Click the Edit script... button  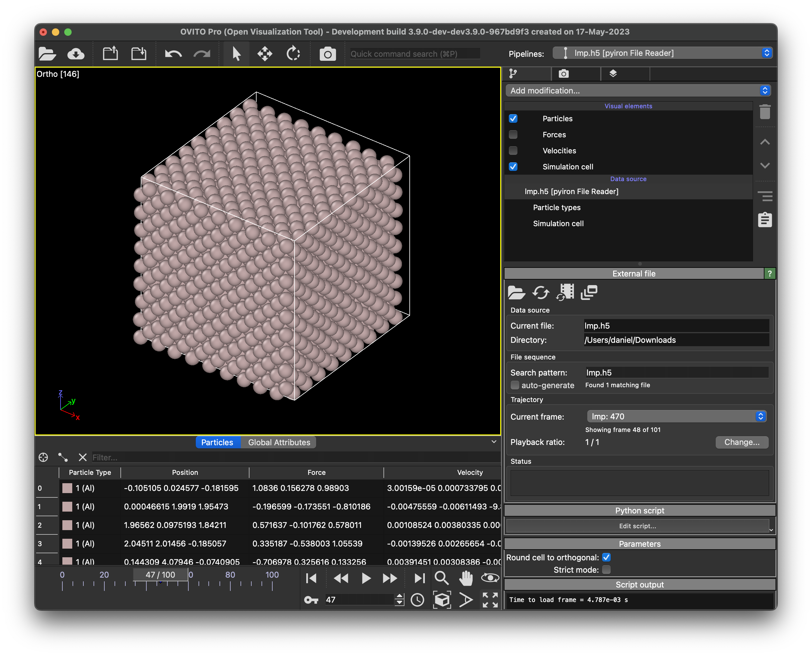pos(637,526)
